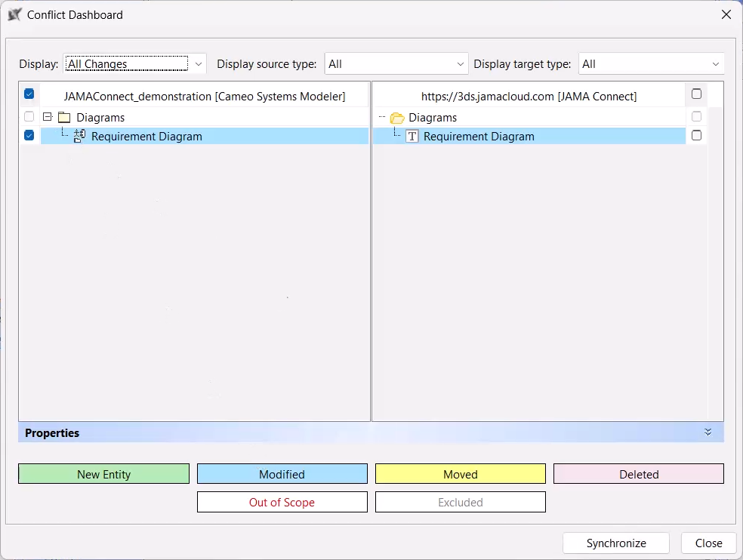
Task: Check the JAMA Requirement Diagram row checkbox
Action: click(x=696, y=136)
